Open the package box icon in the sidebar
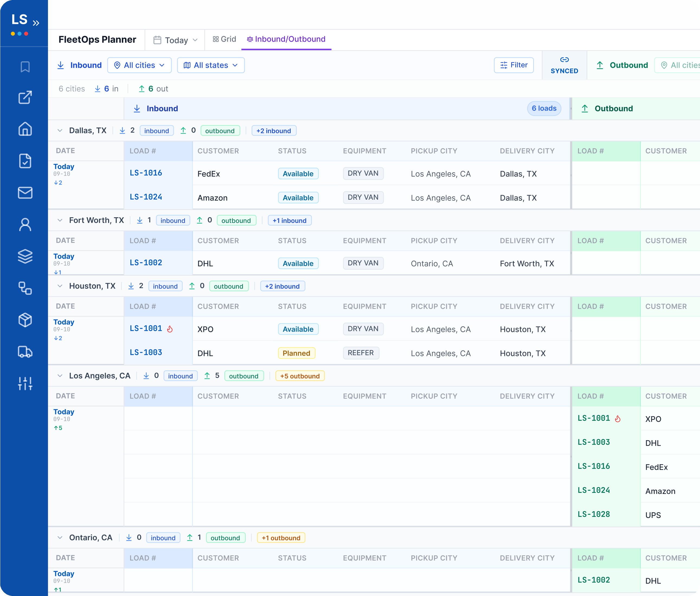The image size is (700, 596). 25,320
